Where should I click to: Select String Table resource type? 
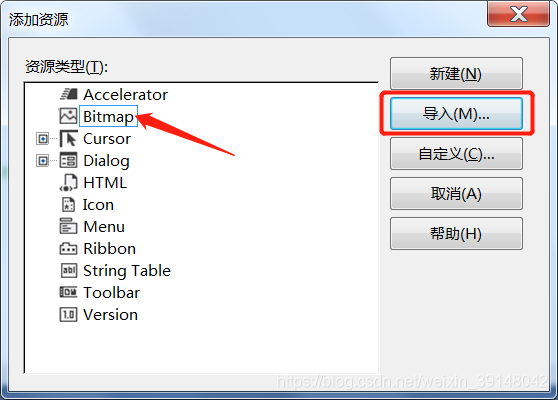pos(127,271)
